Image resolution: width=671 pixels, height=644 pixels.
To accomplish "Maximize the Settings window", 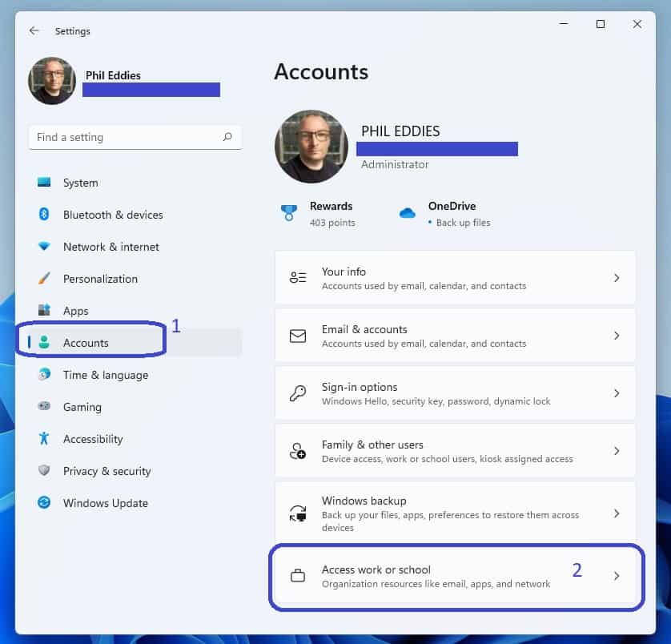I will tap(601, 24).
